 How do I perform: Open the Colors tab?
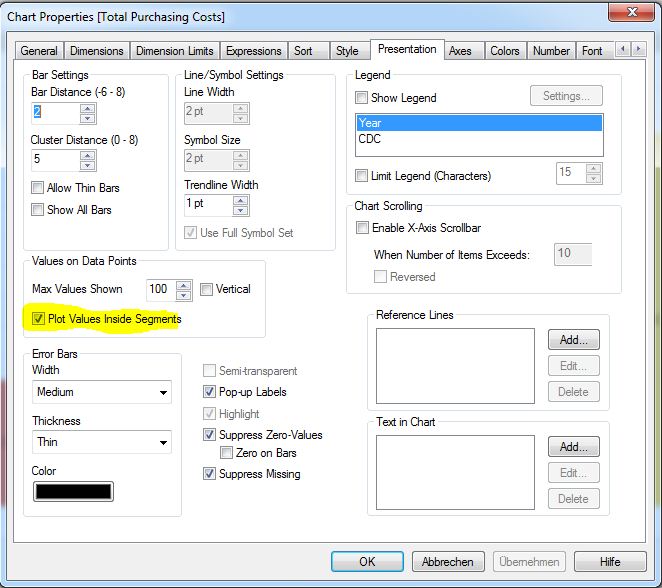[505, 51]
